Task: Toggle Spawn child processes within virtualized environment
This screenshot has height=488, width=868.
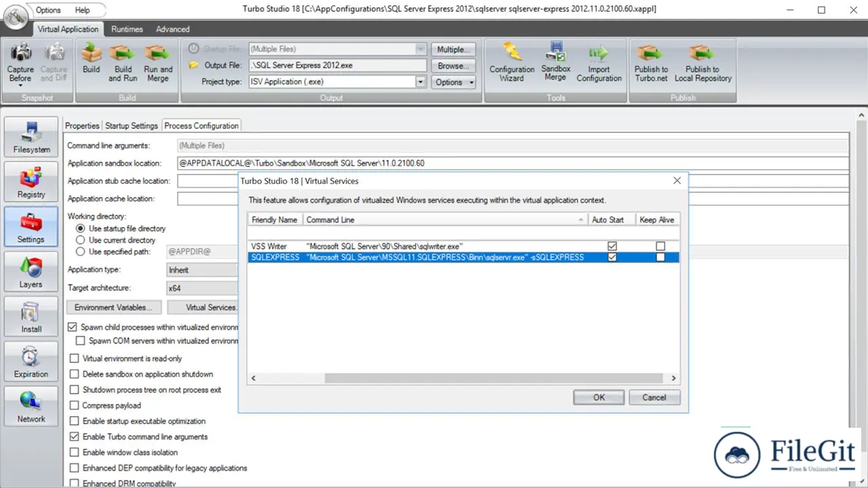Action: pos(73,327)
